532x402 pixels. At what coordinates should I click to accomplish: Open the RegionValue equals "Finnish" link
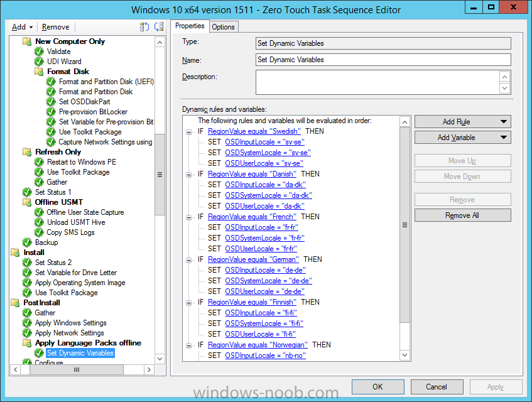point(252,302)
